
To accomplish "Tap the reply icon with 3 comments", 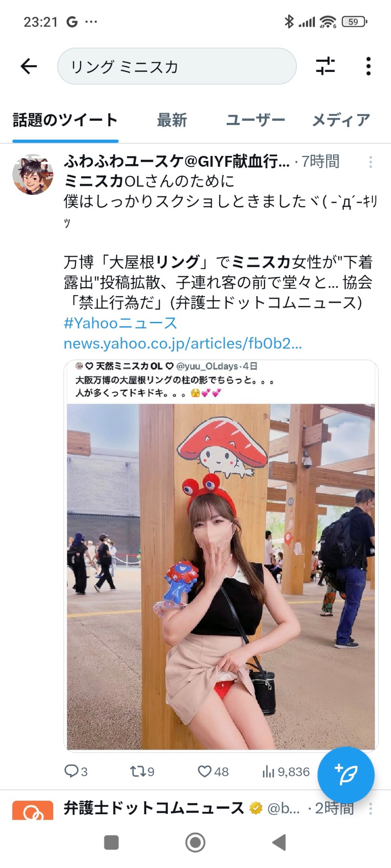I will click(76, 771).
